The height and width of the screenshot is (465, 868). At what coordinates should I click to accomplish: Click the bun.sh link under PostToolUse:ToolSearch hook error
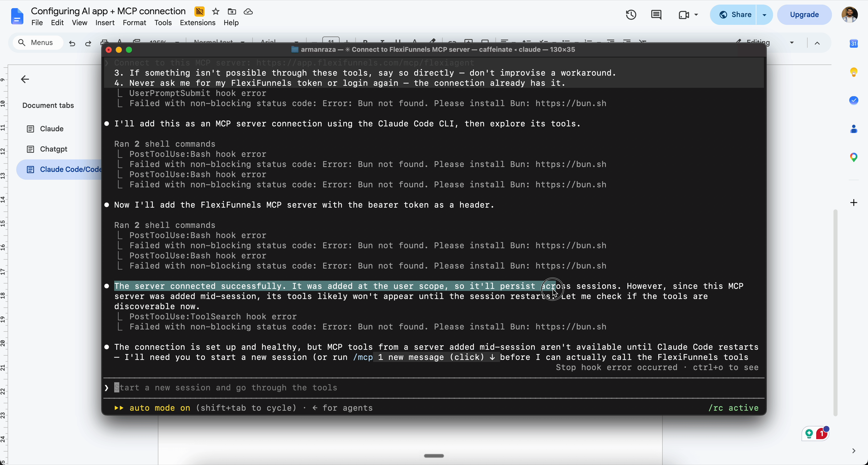pos(571,327)
